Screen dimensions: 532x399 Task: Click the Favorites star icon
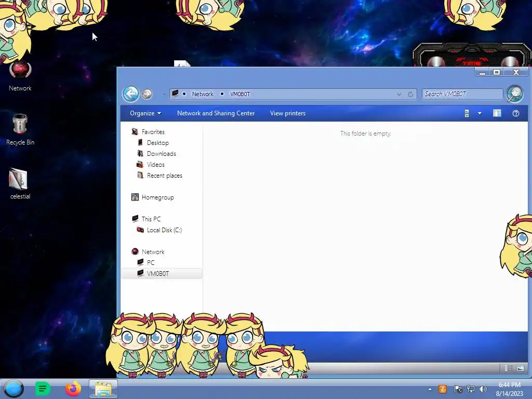click(x=135, y=131)
